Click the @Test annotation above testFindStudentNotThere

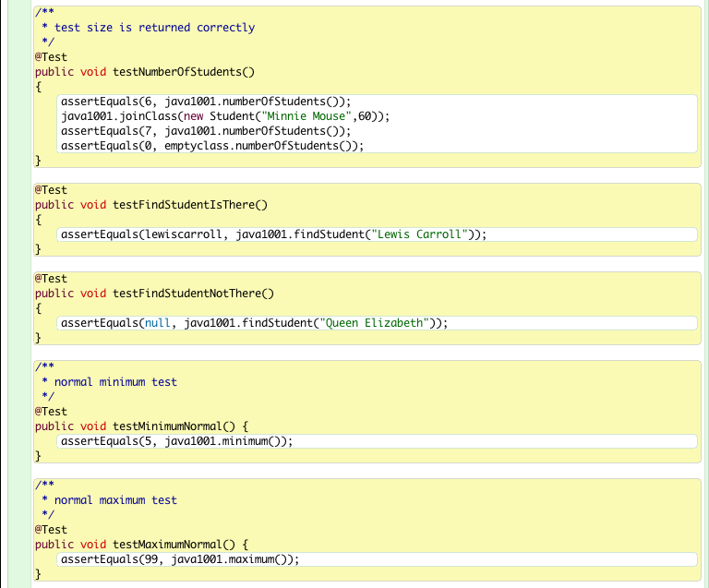click(51, 279)
